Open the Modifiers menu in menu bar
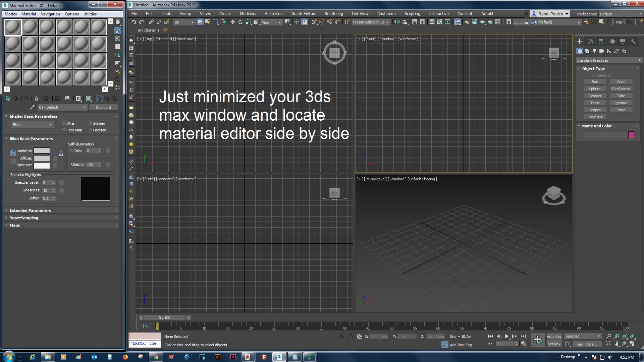This screenshot has width=644, height=362. coord(247,13)
